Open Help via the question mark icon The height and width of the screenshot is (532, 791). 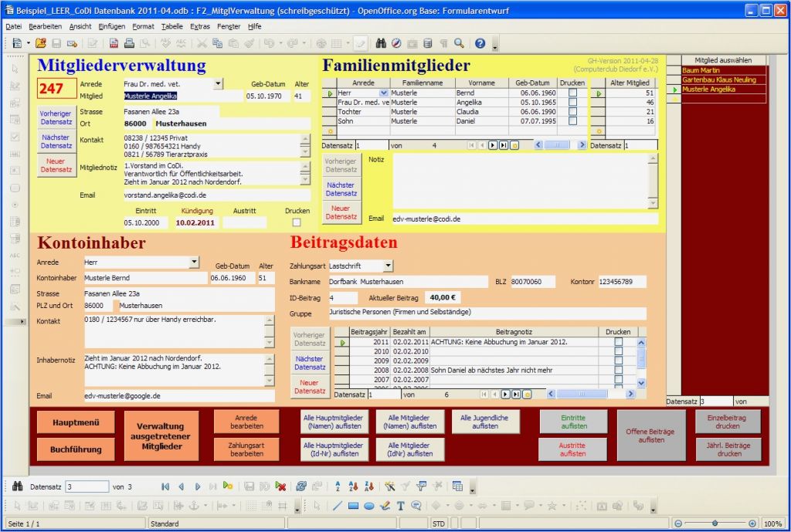478,42
